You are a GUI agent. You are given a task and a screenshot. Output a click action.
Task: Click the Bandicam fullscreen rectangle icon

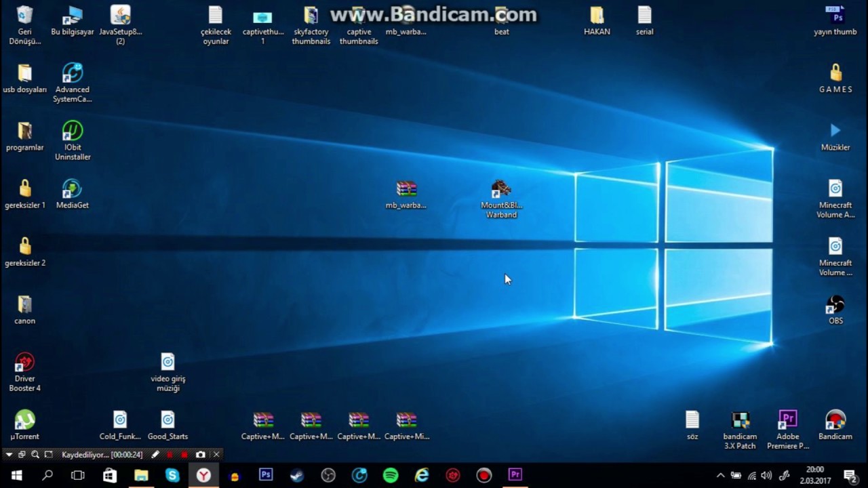[48, 455]
